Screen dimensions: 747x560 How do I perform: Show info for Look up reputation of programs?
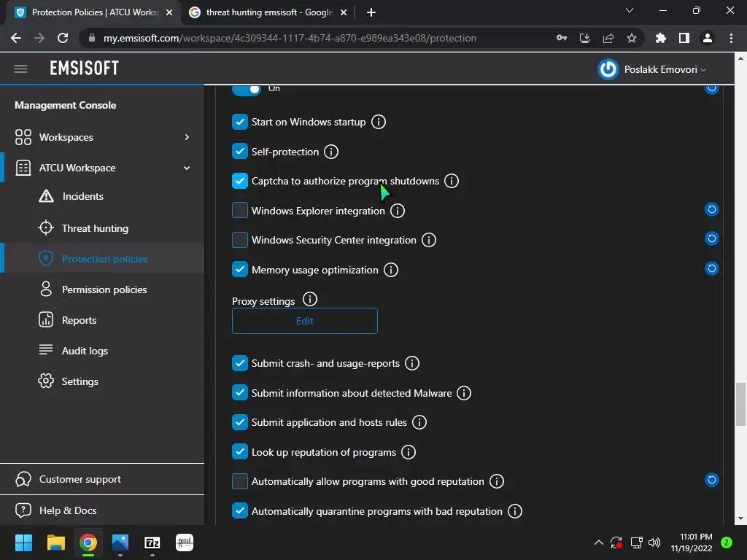click(409, 452)
